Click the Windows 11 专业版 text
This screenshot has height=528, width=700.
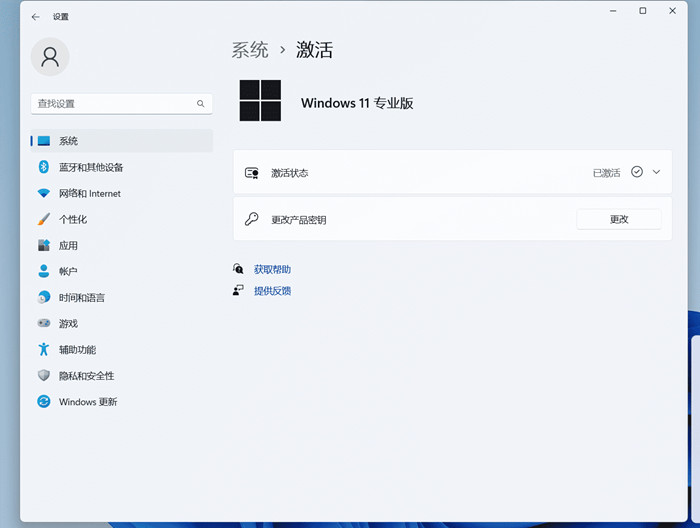357,103
